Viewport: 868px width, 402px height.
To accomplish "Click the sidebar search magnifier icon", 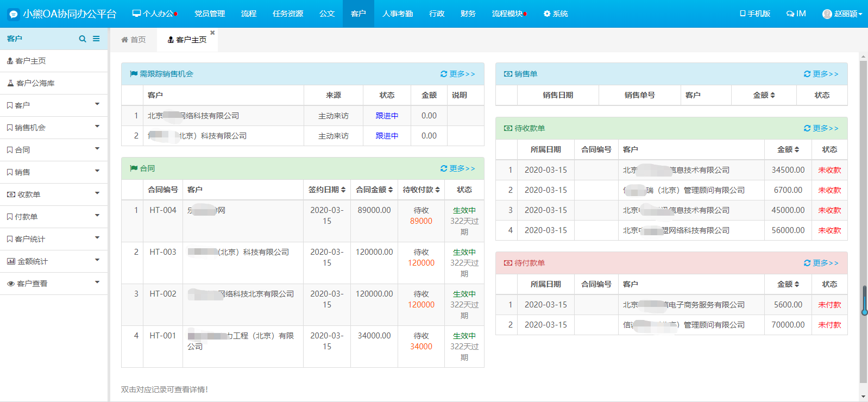I will 83,39.
